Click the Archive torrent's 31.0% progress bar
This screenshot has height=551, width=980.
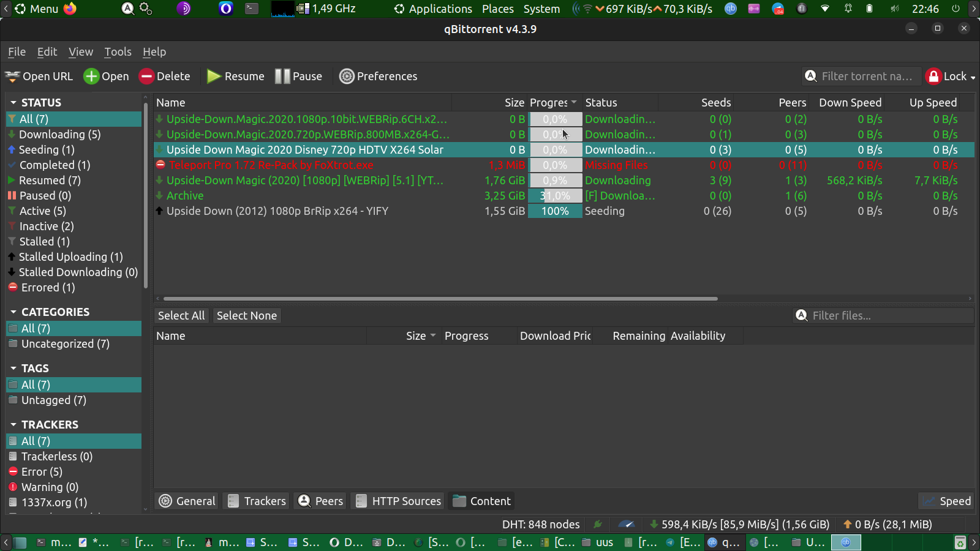coord(555,196)
